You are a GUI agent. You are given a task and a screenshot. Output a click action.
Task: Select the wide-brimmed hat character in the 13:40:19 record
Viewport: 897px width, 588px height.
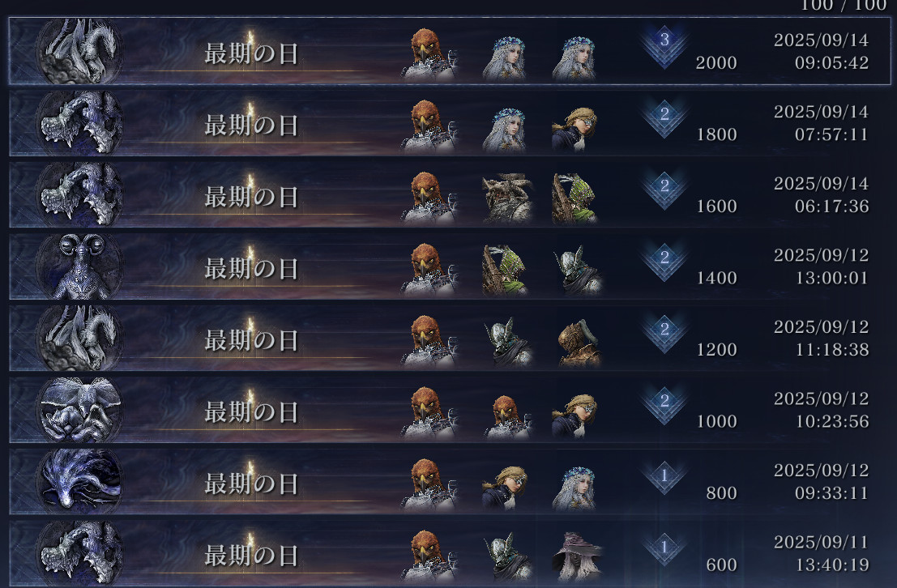point(577,556)
